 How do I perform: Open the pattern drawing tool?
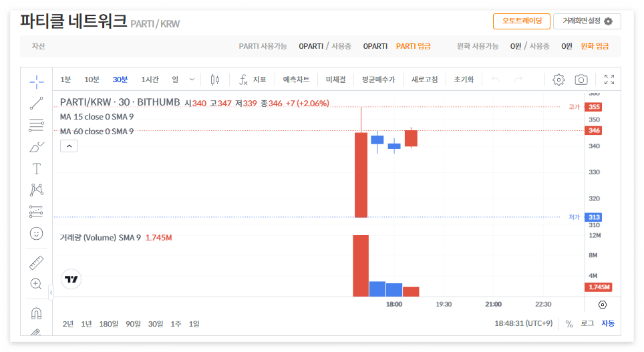(37, 190)
